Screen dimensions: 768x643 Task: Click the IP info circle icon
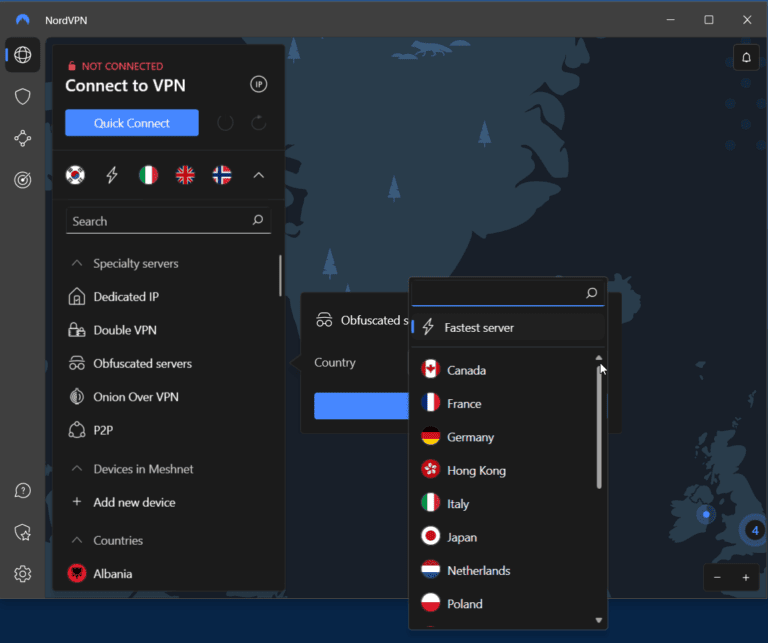tap(259, 84)
